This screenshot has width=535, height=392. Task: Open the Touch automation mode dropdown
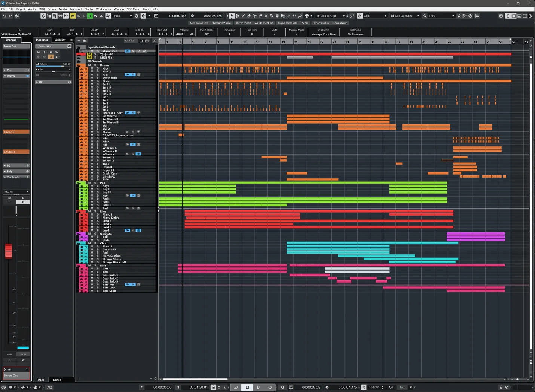[122, 16]
